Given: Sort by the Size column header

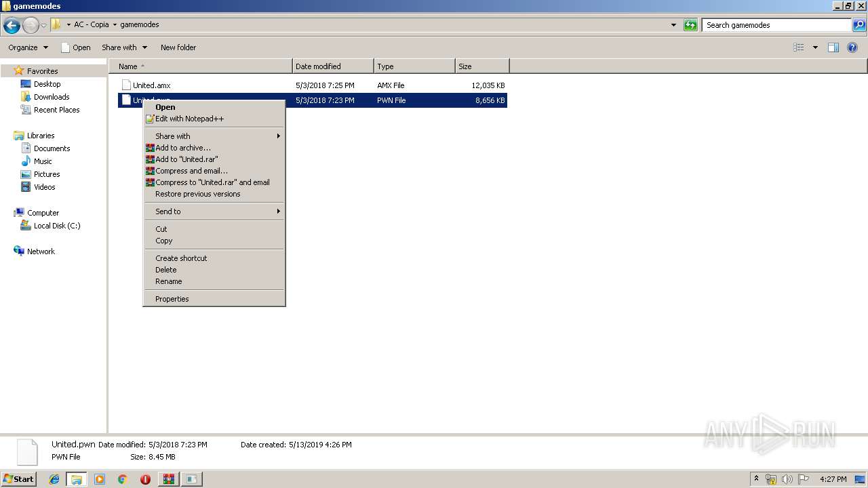Looking at the screenshot, I should pos(482,66).
